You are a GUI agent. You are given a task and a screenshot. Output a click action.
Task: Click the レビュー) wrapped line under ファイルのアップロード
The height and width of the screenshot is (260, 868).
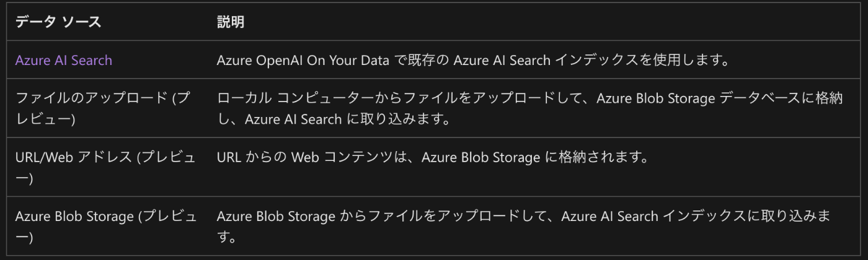(45, 119)
